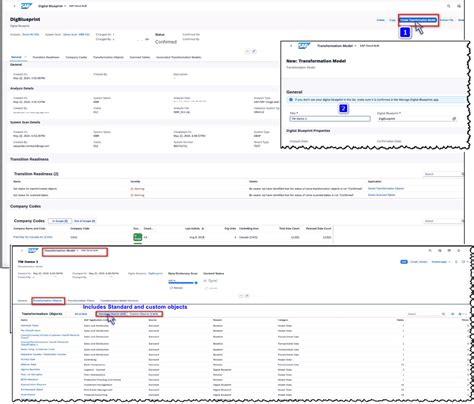Select General tab in DigBlueprint
Screen dimensions: 474x404
16,57
